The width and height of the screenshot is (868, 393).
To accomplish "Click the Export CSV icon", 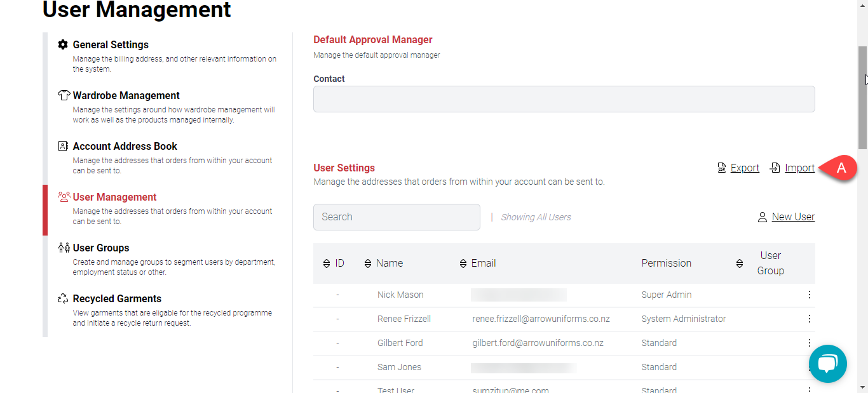I will point(722,168).
